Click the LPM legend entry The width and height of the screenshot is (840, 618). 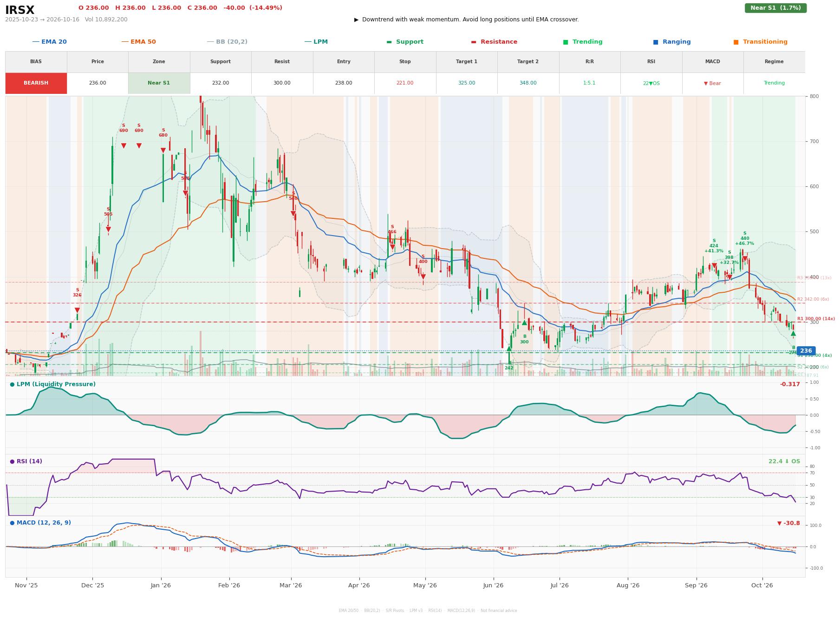(316, 42)
